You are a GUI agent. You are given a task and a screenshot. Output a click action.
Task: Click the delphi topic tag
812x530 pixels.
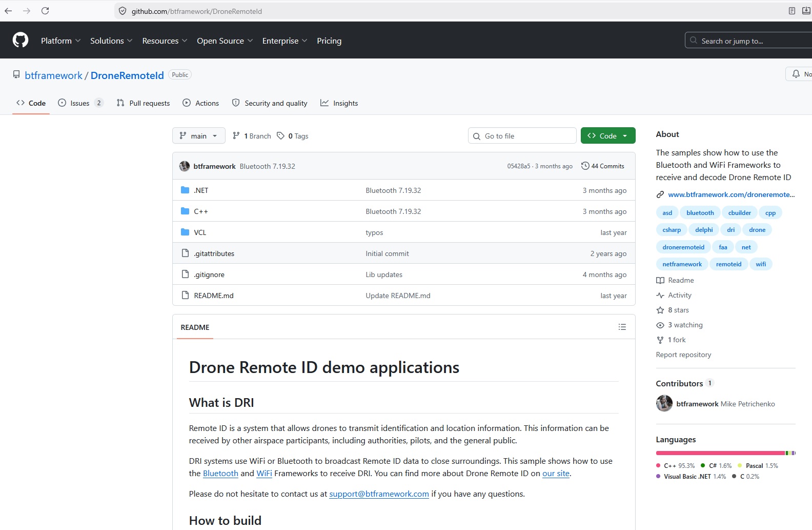coord(704,230)
